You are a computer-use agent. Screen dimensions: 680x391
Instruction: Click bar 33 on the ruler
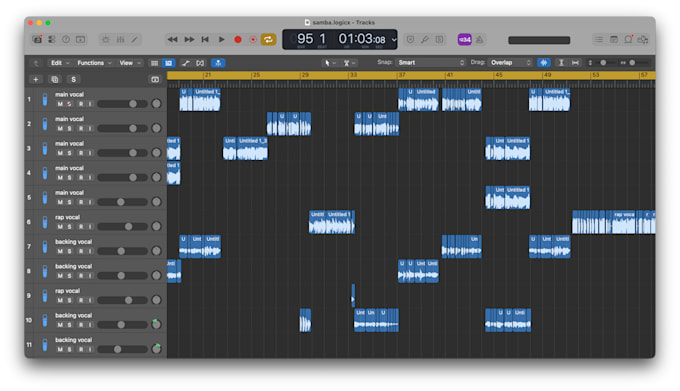click(353, 75)
